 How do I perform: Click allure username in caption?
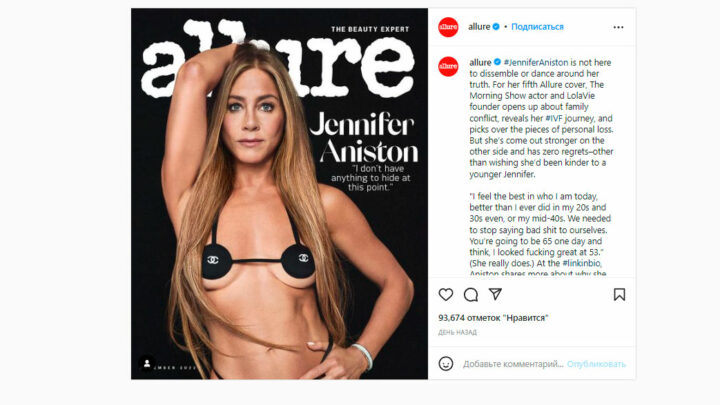(x=480, y=62)
